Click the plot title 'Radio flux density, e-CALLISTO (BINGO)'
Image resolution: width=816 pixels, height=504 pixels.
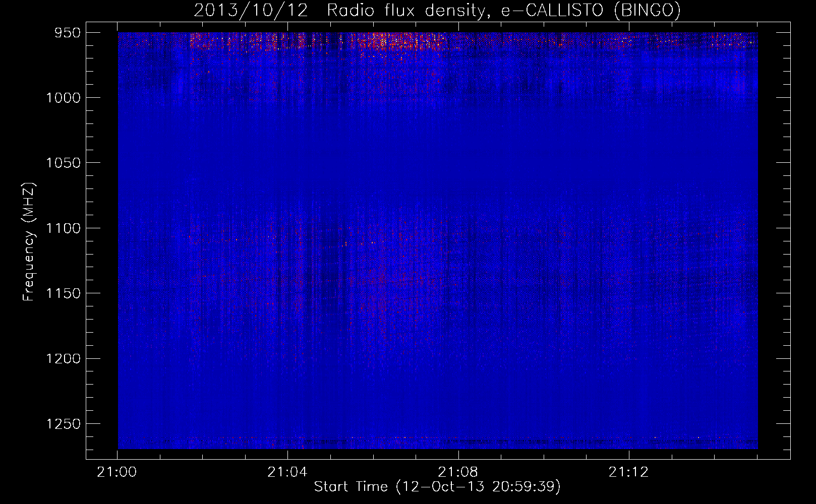(504, 11)
